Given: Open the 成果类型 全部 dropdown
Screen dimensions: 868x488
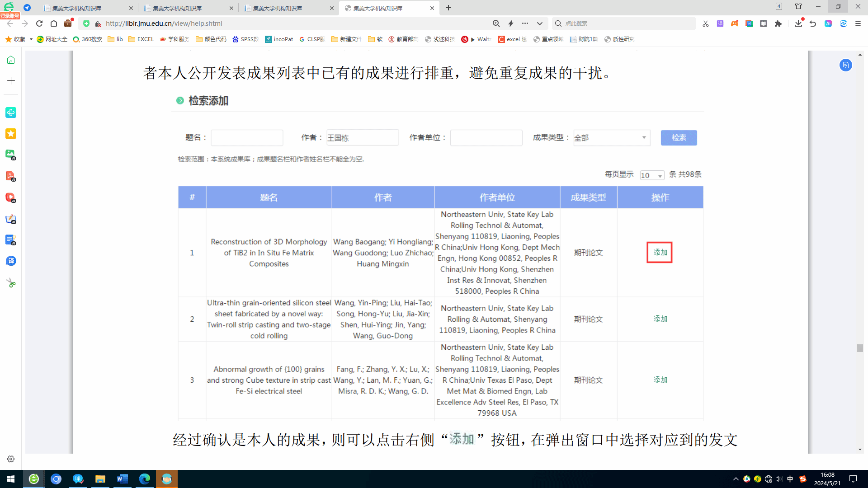Looking at the screenshot, I should click(x=612, y=138).
